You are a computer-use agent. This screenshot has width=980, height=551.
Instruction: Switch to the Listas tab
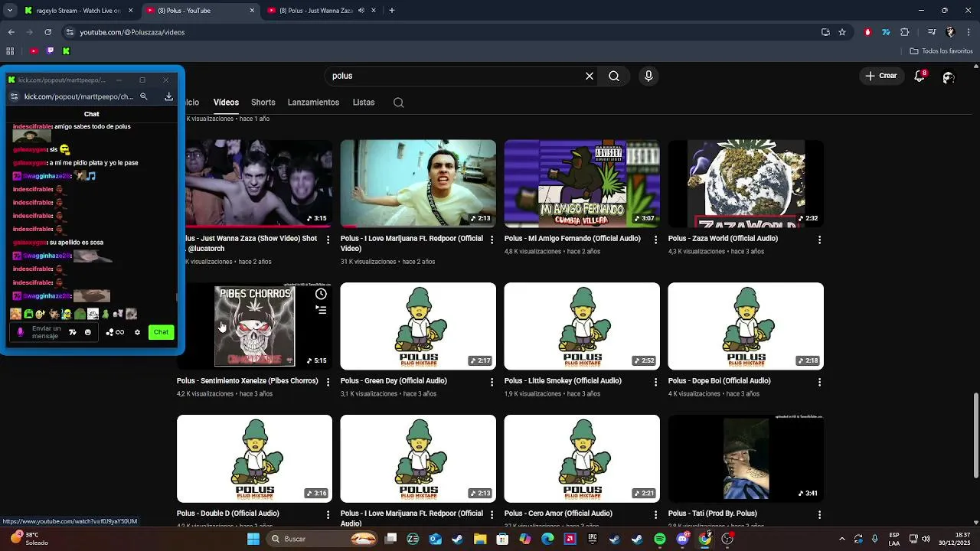point(364,103)
